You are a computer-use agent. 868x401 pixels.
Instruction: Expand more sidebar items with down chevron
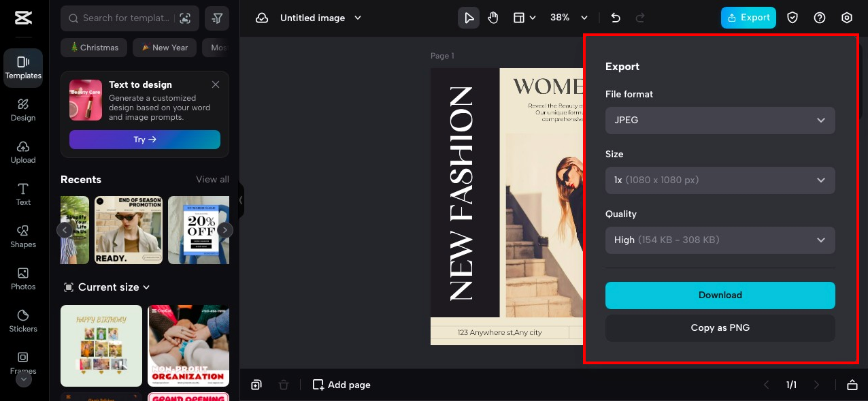(24, 379)
